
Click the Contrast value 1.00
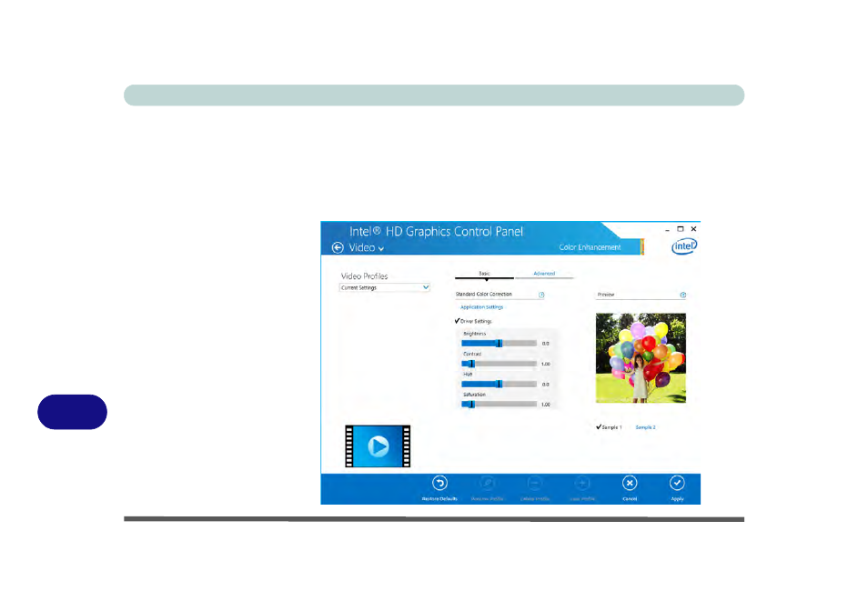pyautogui.click(x=546, y=365)
